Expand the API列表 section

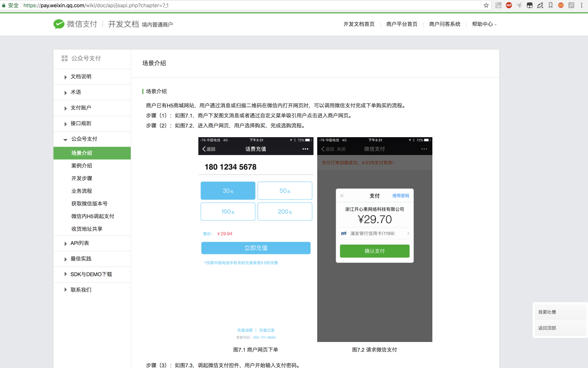pyautogui.click(x=92, y=243)
